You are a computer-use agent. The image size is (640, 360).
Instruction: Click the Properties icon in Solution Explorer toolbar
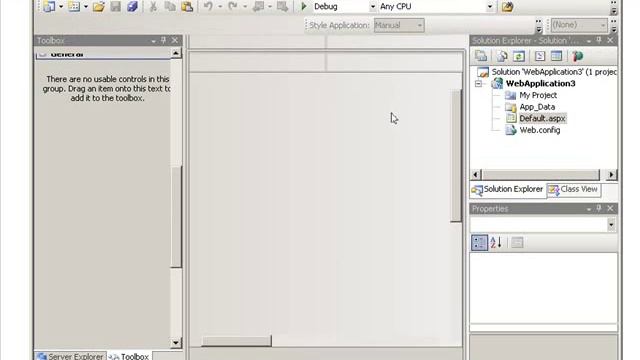(x=481, y=56)
